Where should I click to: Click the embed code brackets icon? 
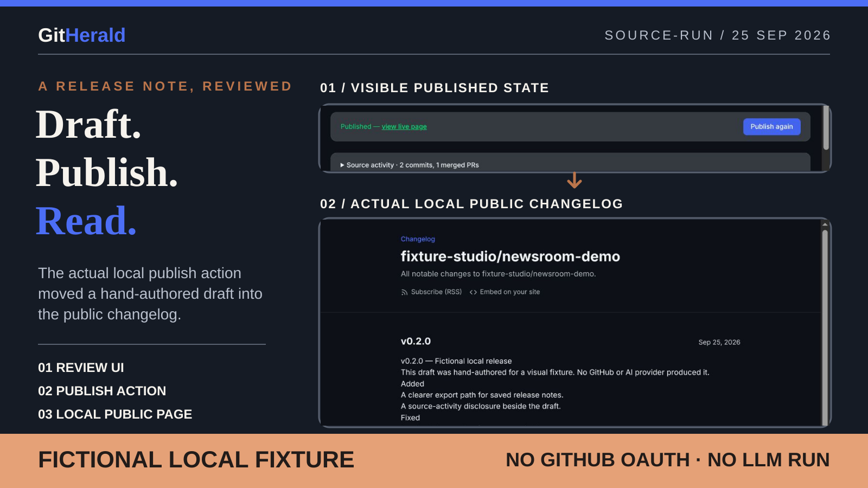[x=473, y=292]
